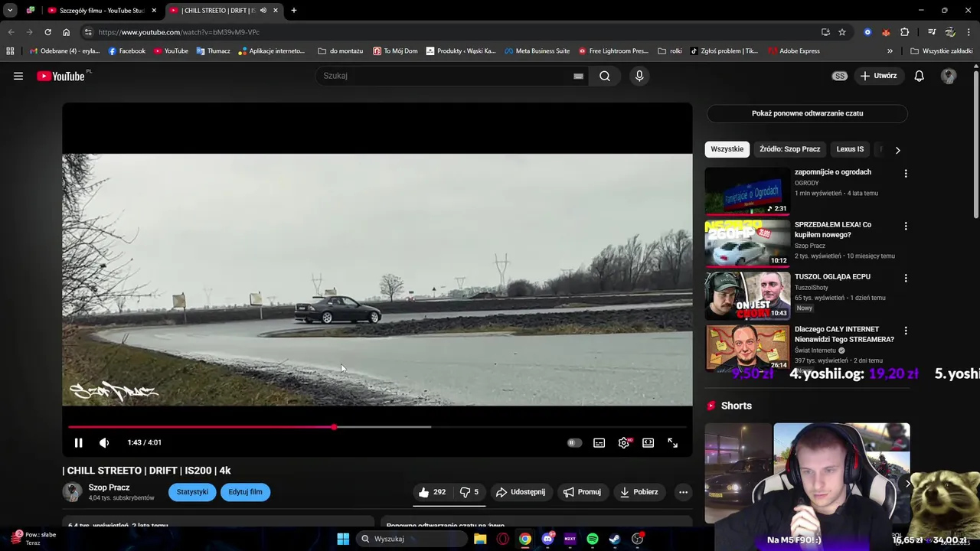Open YouTube notifications bell
Screen dimensions: 980x551
pyautogui.click(x=920, y=76)
